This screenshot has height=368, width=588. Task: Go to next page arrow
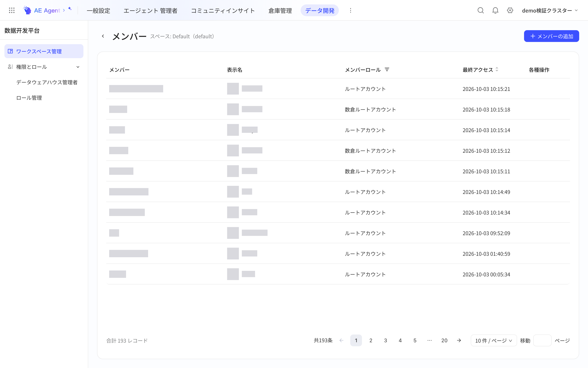point(459,340)
